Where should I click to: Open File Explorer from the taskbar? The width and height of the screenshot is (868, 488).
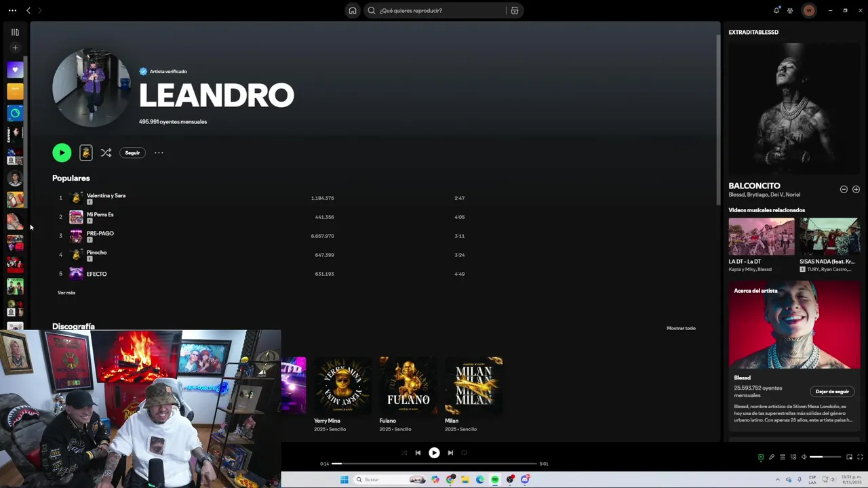coord(465,480)
